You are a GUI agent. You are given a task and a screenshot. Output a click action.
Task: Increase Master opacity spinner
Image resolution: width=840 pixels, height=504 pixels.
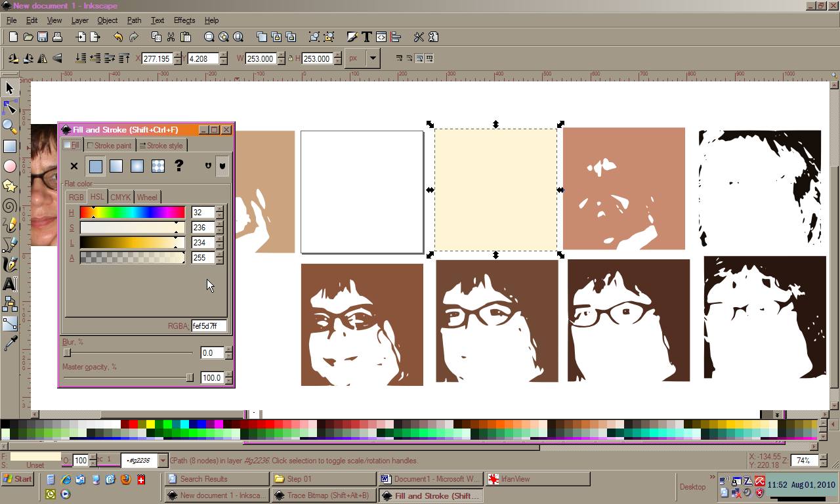228,374
